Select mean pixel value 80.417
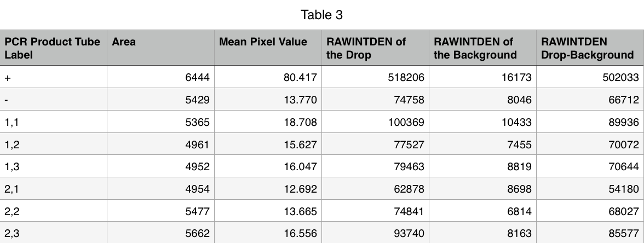 point(300,78)
